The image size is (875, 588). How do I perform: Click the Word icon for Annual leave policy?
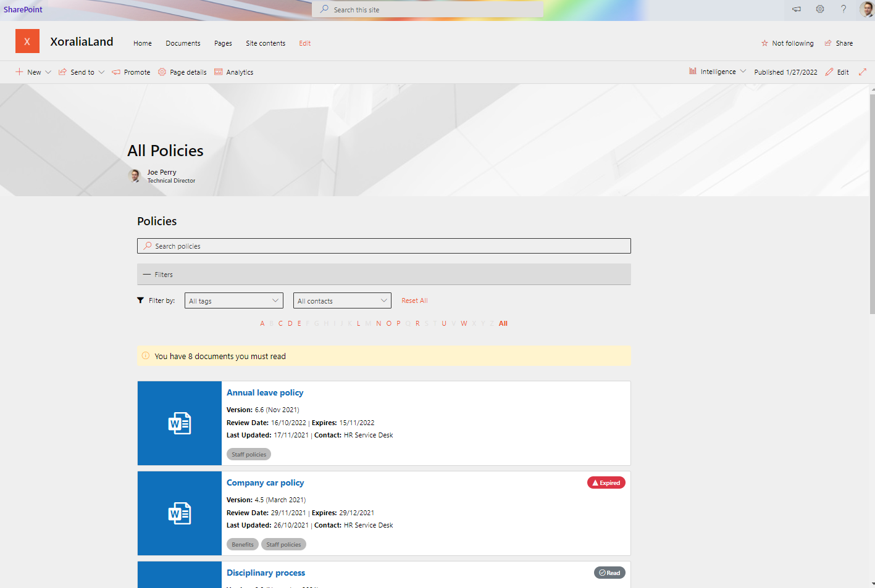tap(180, 423)
